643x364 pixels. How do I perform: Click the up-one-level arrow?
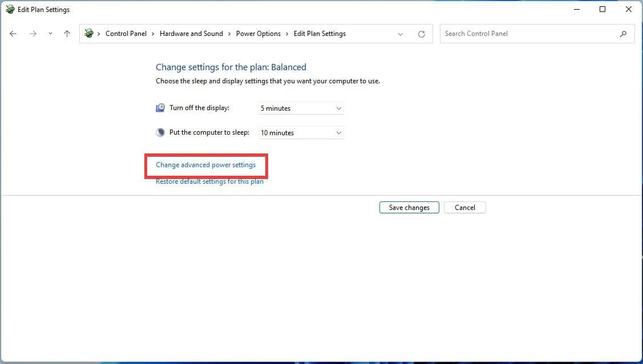click(67, 34)
